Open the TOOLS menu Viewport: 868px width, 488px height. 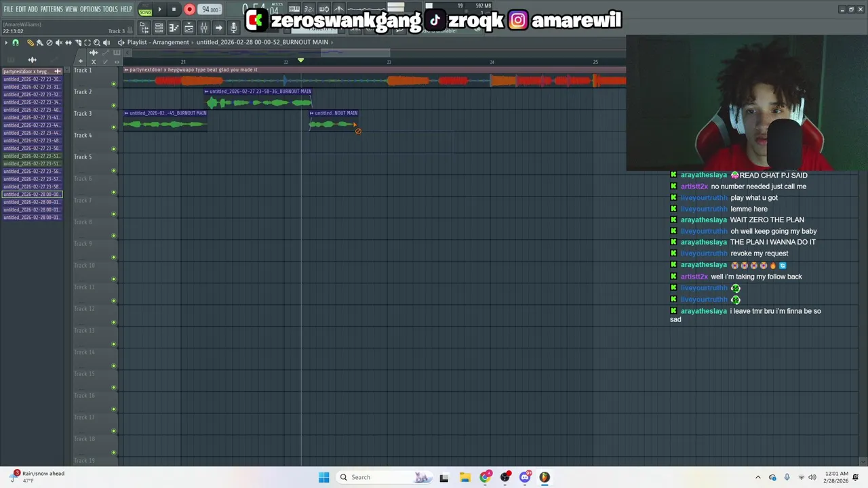tap(111, 9)
